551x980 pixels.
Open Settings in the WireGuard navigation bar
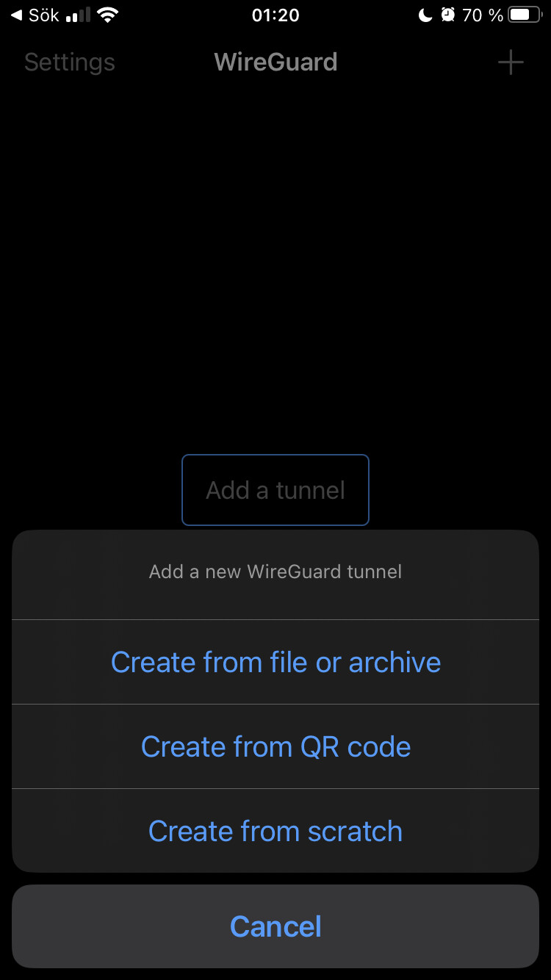tap(70, 62)
